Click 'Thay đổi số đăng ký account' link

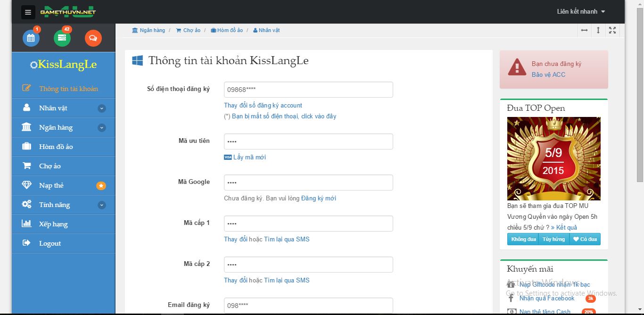[263, 105]
